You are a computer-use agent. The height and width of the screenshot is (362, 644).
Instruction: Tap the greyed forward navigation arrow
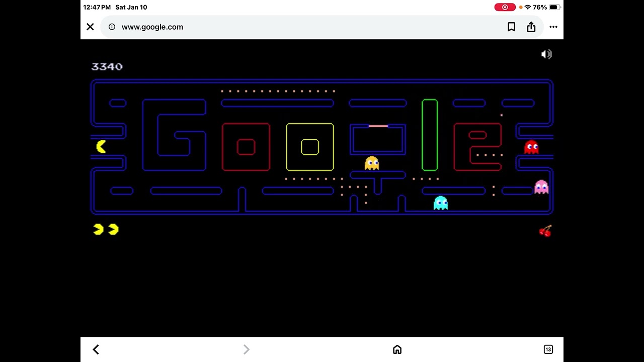click(247, 349)
